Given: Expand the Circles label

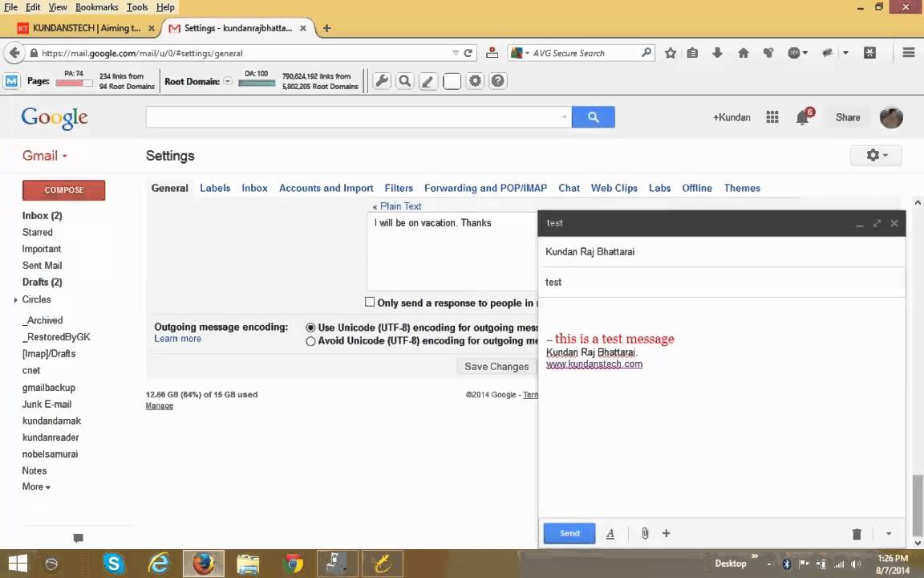Looking at the screenshot, I should pos(15,300).
